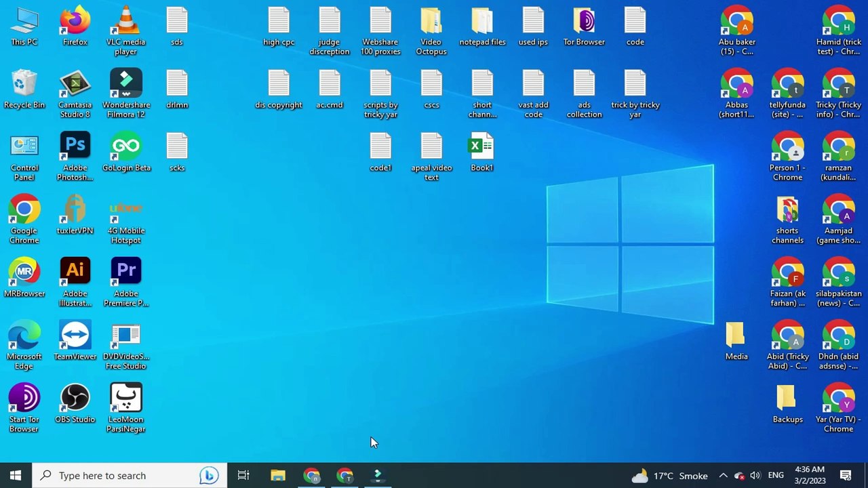Image resolution: width=868 pixels, height=488 pixels.
Task: Open Task View from the taskbar
Action: tap(243, 476)
